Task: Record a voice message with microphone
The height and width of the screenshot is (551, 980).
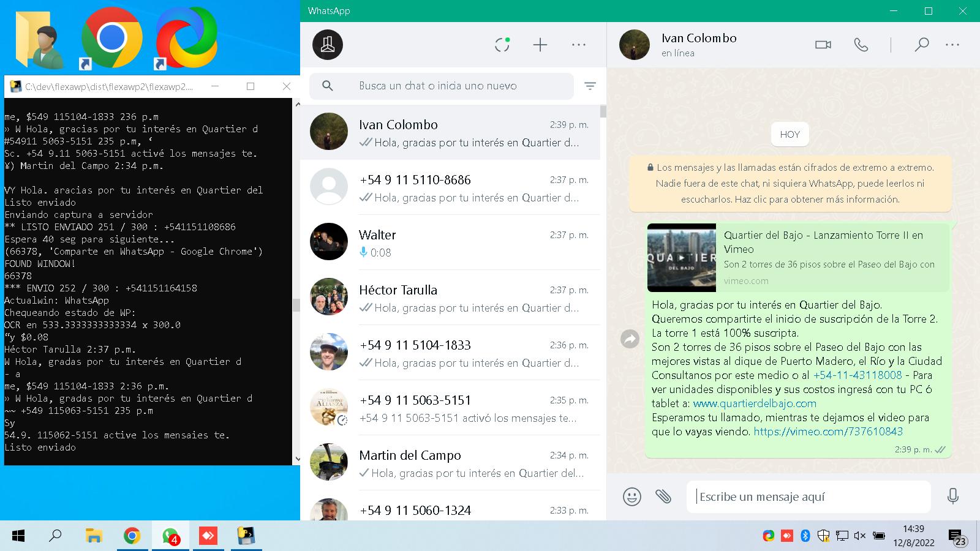Action: coord(952,497)
